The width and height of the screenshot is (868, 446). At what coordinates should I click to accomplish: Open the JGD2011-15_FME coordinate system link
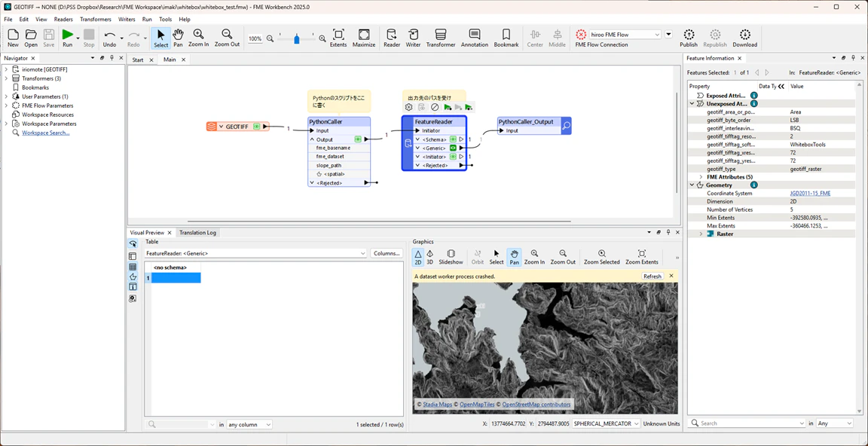tap(810, 193)
